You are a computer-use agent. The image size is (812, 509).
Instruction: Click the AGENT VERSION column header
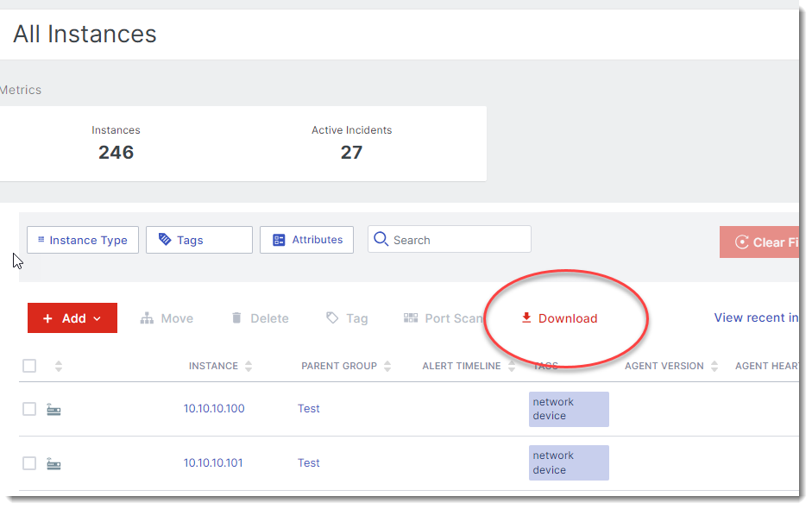point(664,366)
